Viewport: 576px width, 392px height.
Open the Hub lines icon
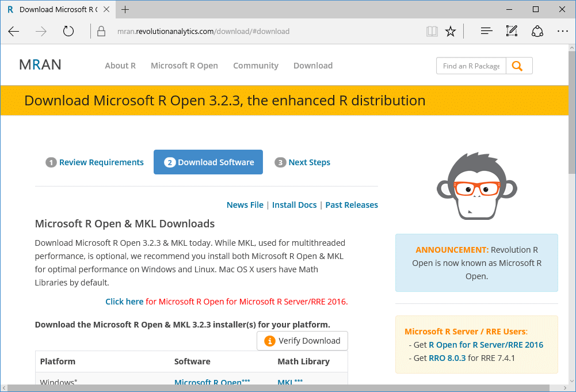(486, 32)
